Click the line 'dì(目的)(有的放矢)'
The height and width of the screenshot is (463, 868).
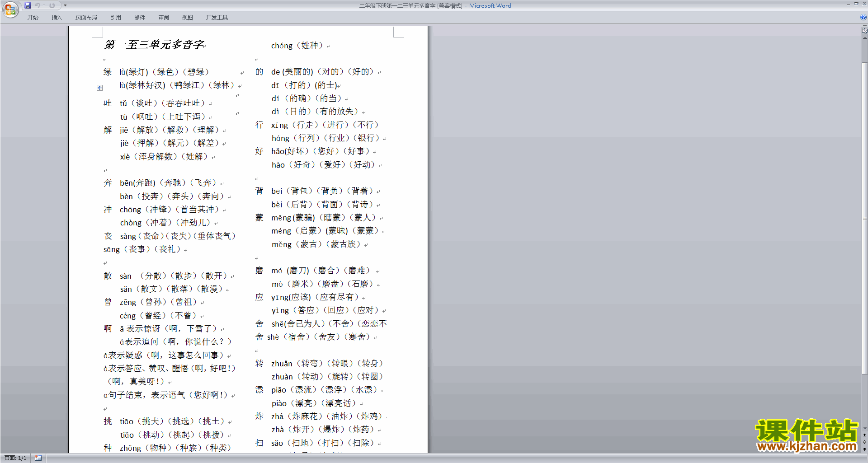coord(315,112)
